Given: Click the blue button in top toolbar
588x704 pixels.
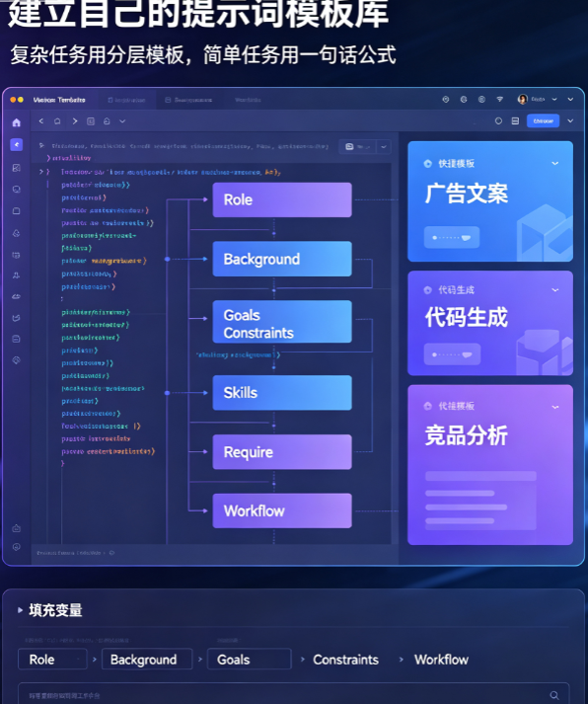Looking at the screenshot, I should click(x=544, y=120).
